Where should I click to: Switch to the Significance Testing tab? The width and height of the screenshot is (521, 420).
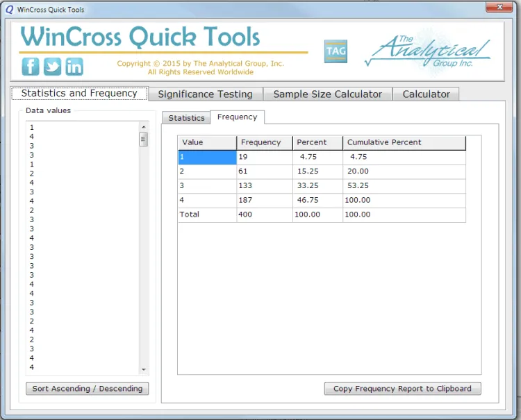[x=205, y=94]
